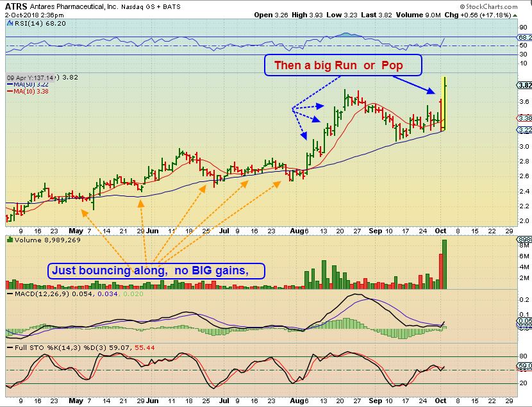
Task: Click the 0.2 label on MACD axis
Action: coord(524,299)
